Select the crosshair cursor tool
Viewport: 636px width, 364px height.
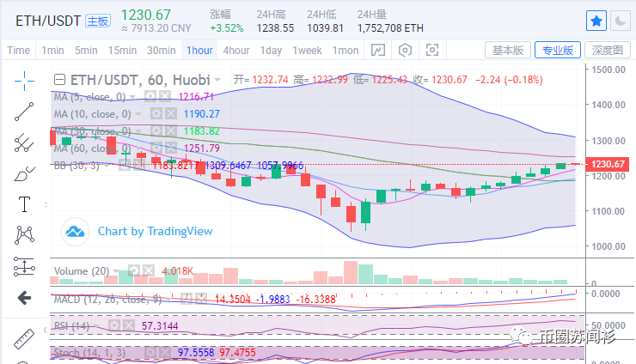(24, 80)
